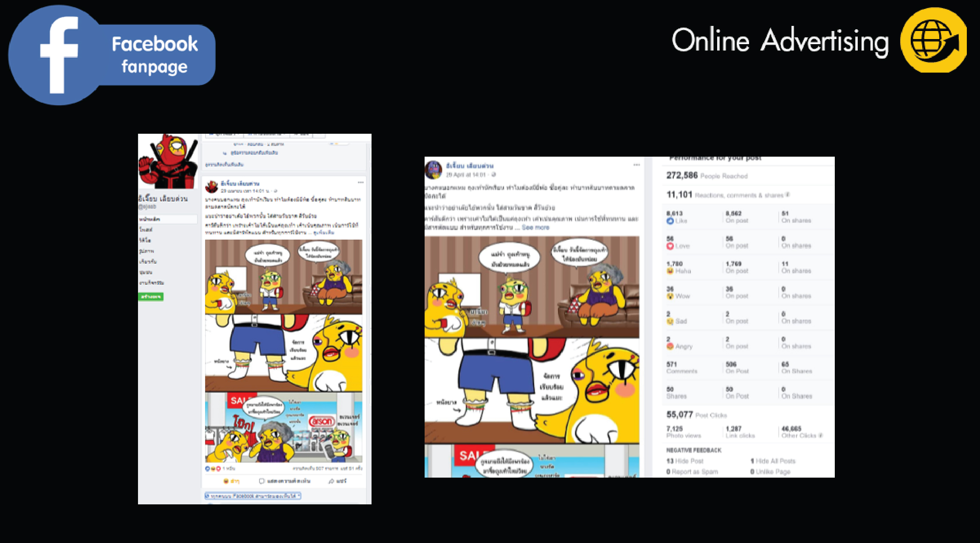
Task: Click the share button under left post
Action: click(x=338, y=481)
